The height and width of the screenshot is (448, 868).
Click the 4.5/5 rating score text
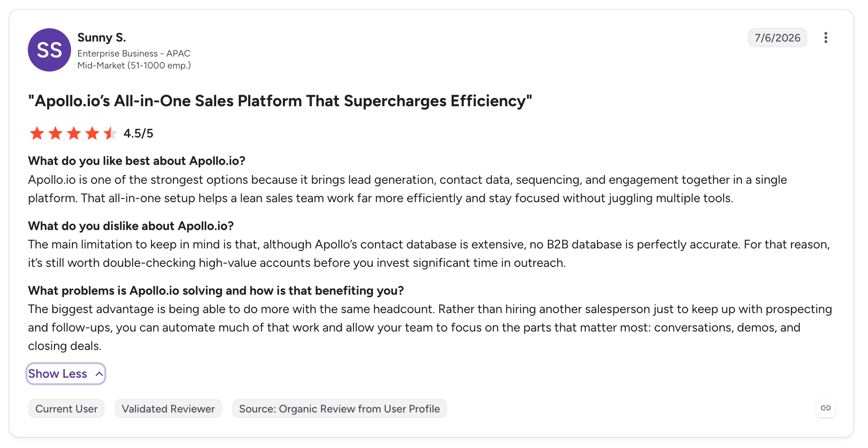(x=138, y=134)
